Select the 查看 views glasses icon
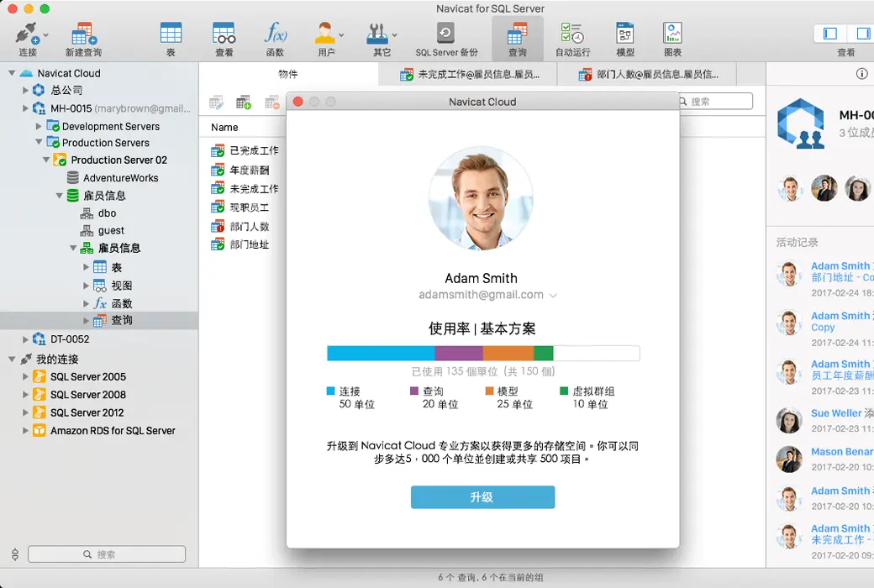Image resolution: width=874 pixels, height=588 pixels. point(224,34)
